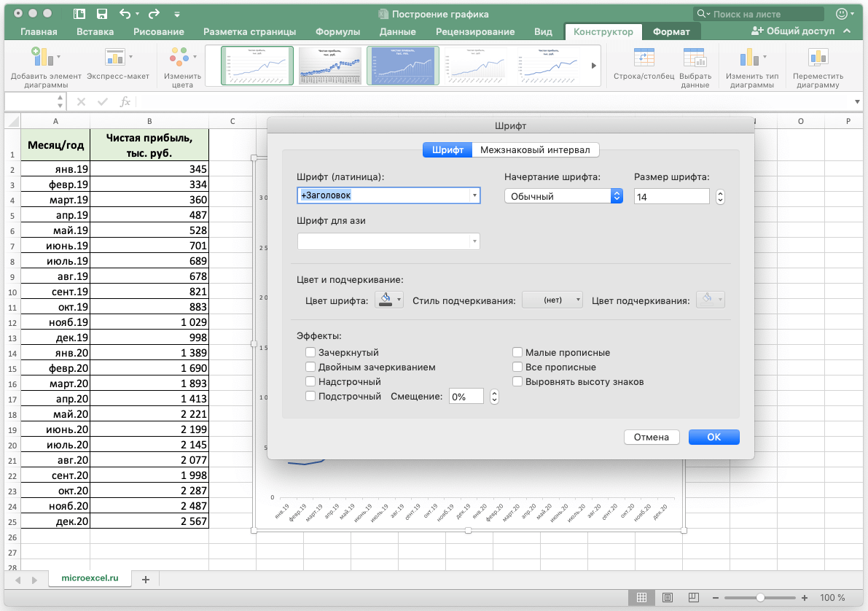
Task: Click the Общий доступ share button
Action: 793,31
